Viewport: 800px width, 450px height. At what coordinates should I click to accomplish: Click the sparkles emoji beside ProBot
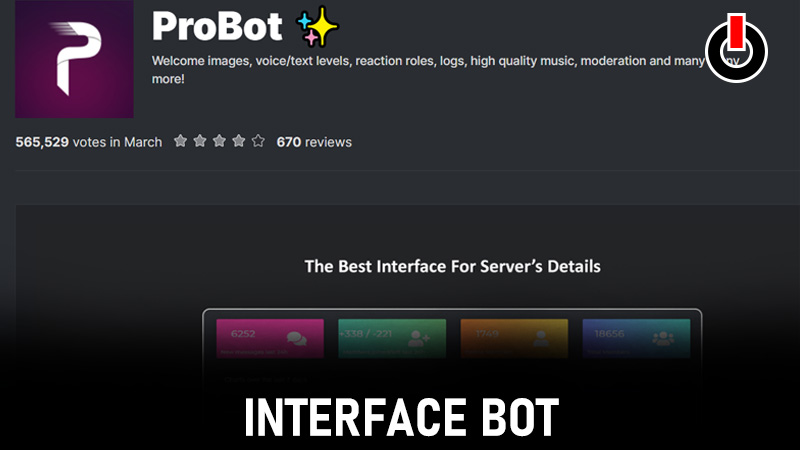click(x=317, y=27)
